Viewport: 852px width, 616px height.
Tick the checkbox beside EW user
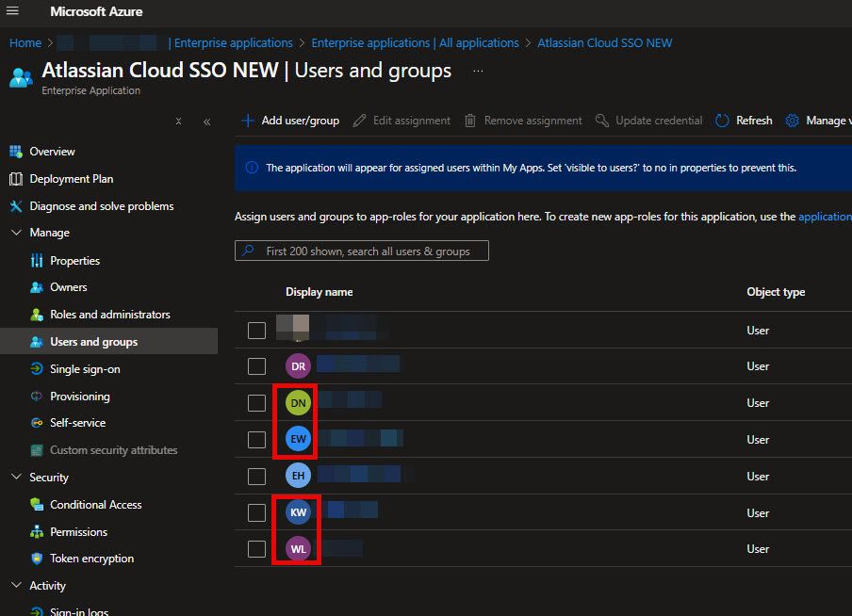pyautogui.click(x=256, y=440)
